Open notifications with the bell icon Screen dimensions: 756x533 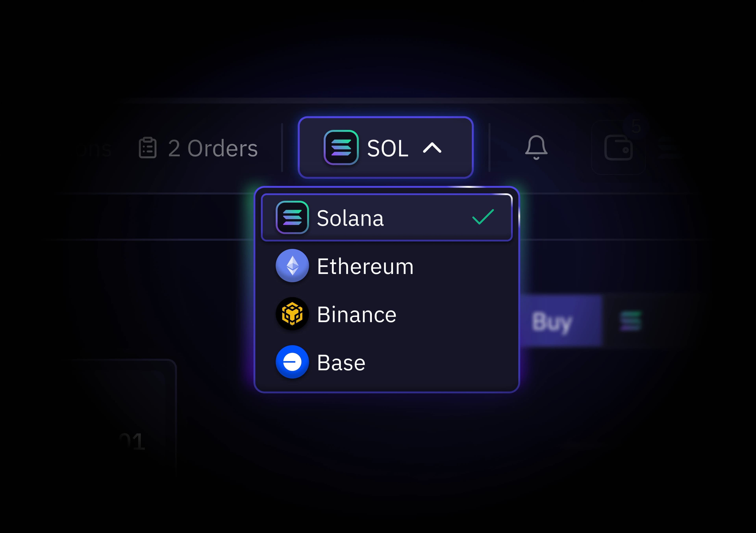536,147
